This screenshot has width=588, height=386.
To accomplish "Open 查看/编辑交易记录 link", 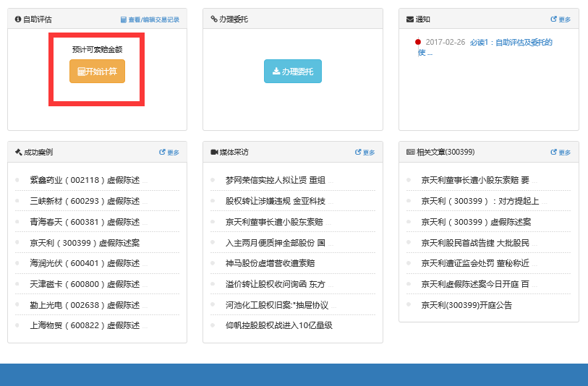I will [150, 20].
